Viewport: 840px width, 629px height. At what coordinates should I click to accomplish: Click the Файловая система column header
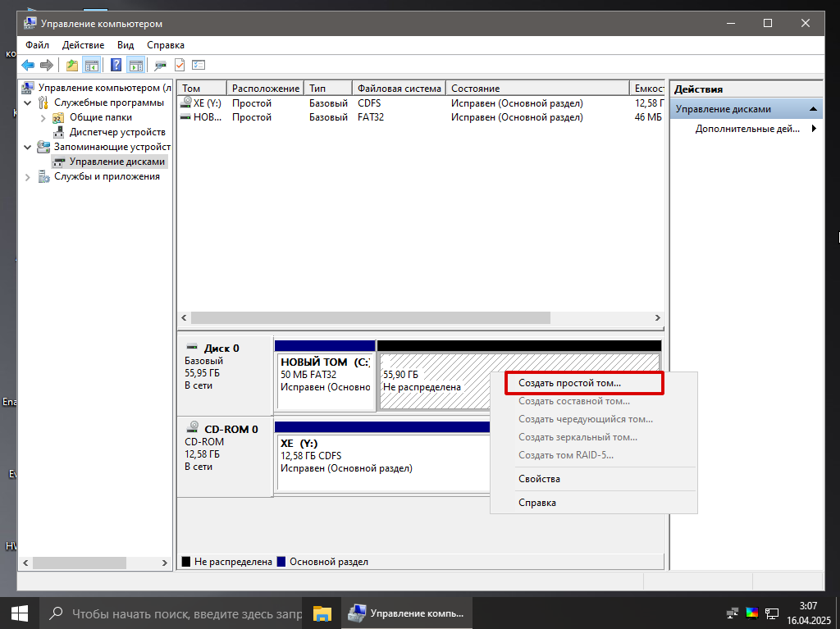(x=399, y=89)
